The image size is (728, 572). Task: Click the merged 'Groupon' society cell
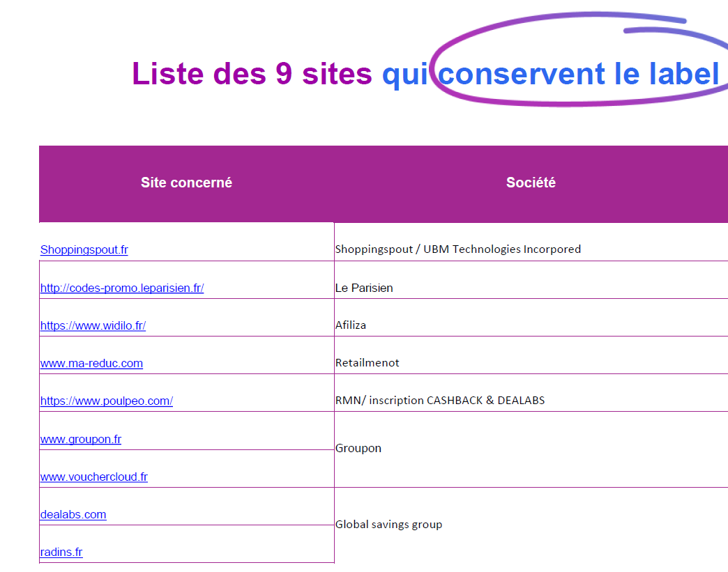pos(358,448)
